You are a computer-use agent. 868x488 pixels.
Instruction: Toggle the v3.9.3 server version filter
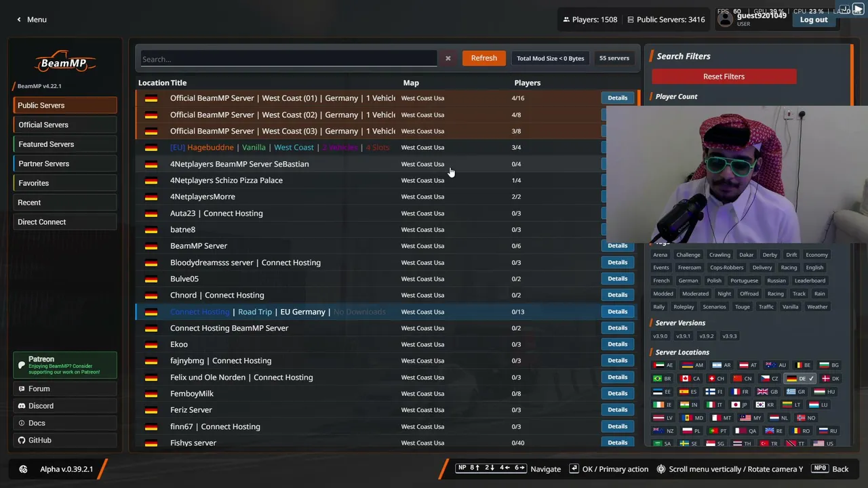coord(729,336)
